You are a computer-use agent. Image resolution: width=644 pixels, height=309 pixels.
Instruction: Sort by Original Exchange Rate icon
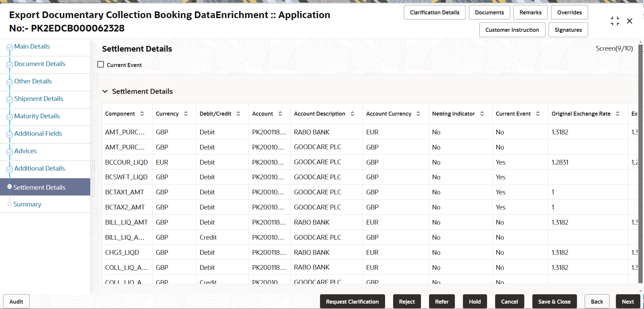(618, 114)
